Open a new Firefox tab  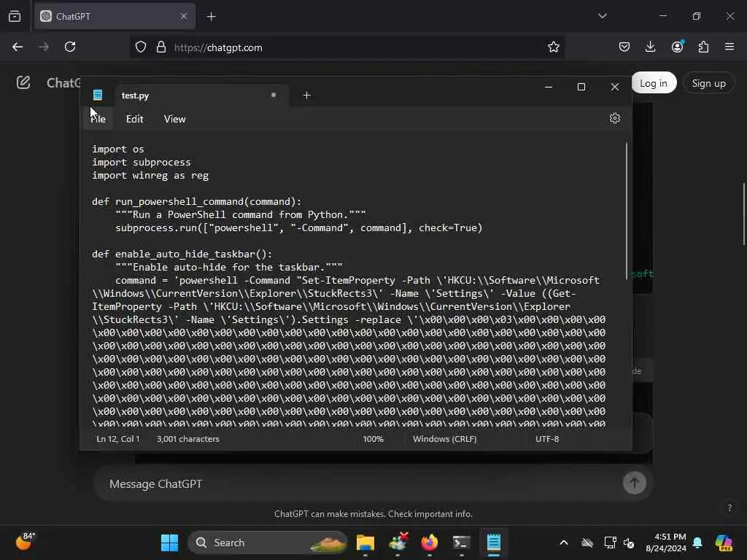(x=212, y=17)
